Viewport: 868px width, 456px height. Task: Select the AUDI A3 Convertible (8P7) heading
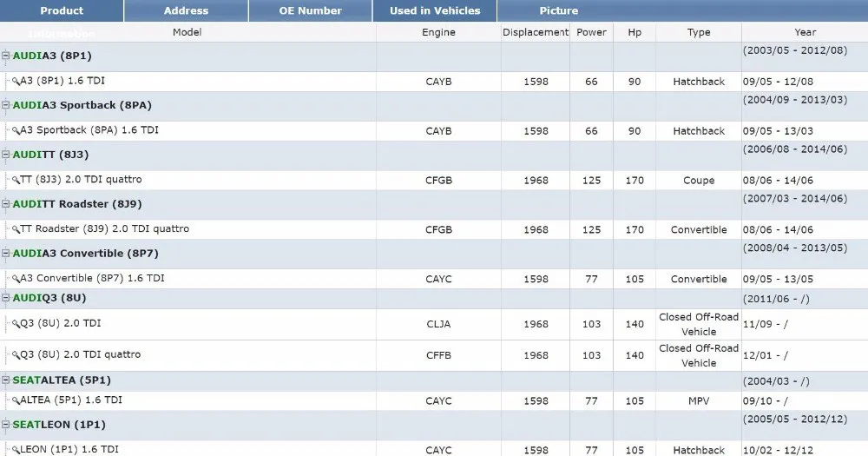coord(85,254)
